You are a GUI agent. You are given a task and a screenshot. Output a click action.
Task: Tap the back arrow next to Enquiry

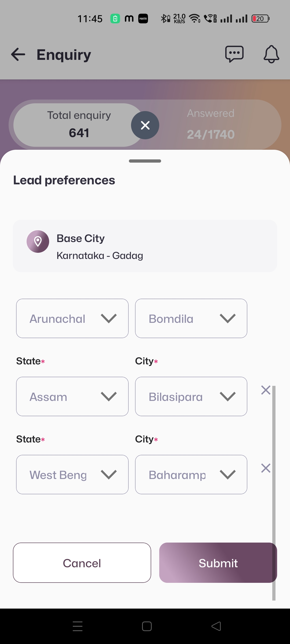tap(18, 54)
